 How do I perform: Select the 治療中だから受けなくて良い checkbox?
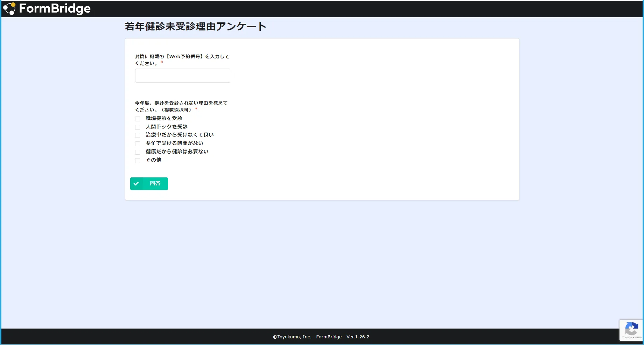click(138, 135)
